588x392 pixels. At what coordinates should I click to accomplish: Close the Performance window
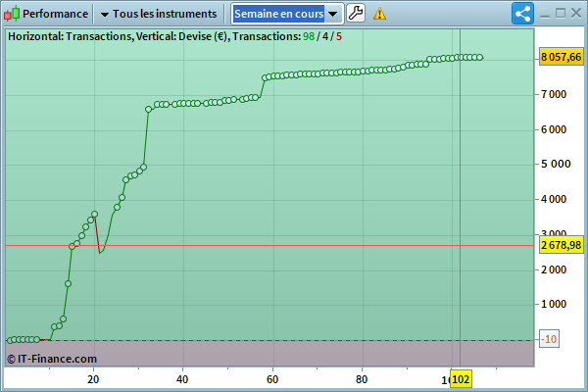576,14
